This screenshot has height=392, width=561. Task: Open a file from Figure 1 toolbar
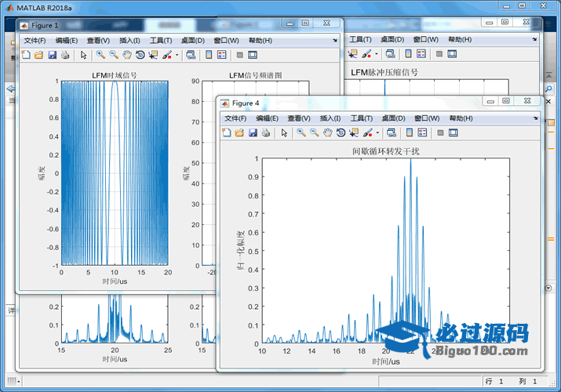coord(38,55)
